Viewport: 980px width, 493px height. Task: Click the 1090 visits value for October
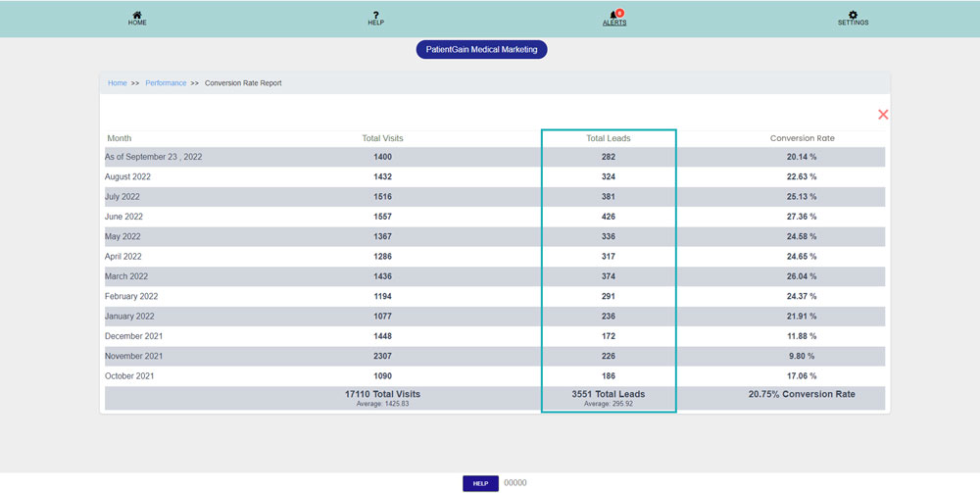coord(382,376)
